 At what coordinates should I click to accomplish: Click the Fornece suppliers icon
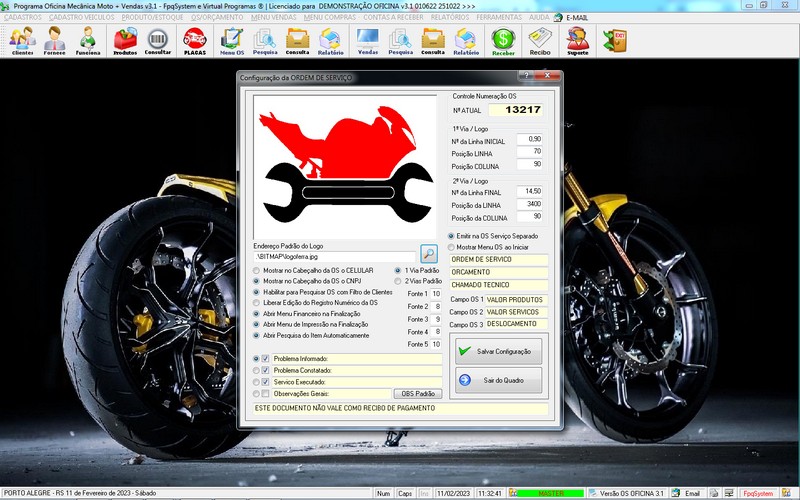pos(55,40)
